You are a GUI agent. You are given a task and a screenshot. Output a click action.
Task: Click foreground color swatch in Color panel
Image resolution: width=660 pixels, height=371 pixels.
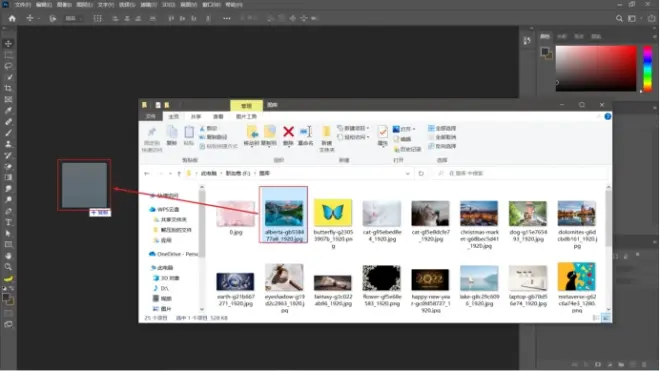pyautogui.click(x=544, y=51)
